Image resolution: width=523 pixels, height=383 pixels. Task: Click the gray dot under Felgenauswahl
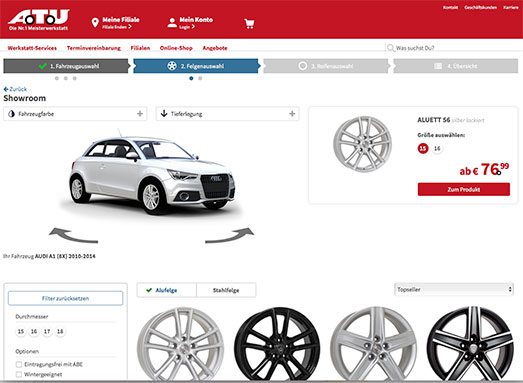coord(200,78)
